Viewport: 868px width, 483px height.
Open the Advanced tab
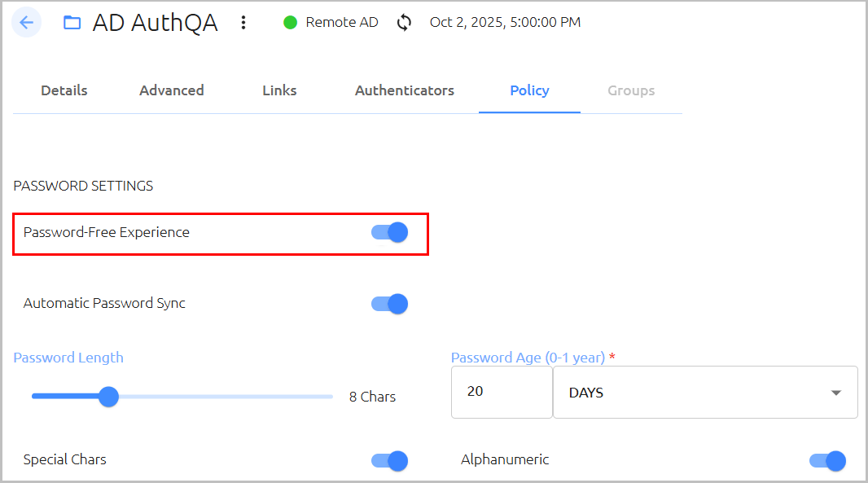[172, 90]
